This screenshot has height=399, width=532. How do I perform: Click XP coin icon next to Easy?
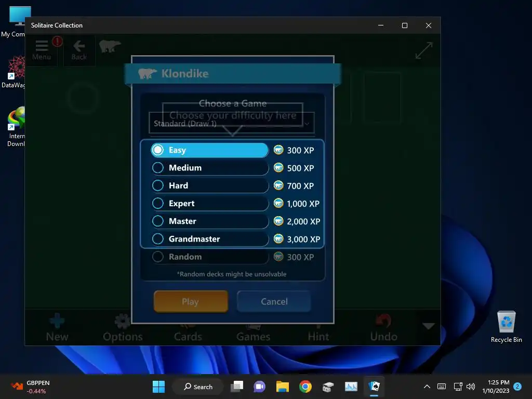point(278,150)
